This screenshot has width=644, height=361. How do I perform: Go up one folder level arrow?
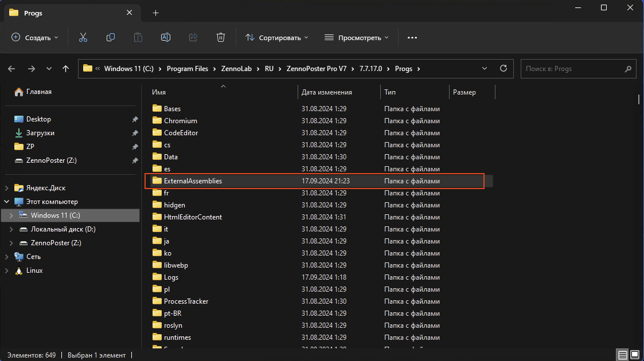click(x=66, y=69)
